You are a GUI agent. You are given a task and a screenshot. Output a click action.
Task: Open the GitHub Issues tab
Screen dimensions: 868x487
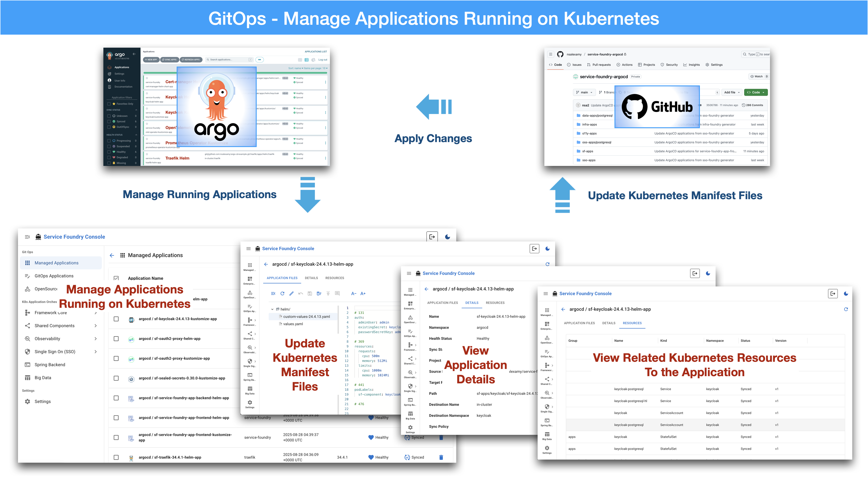coord(574,65)
